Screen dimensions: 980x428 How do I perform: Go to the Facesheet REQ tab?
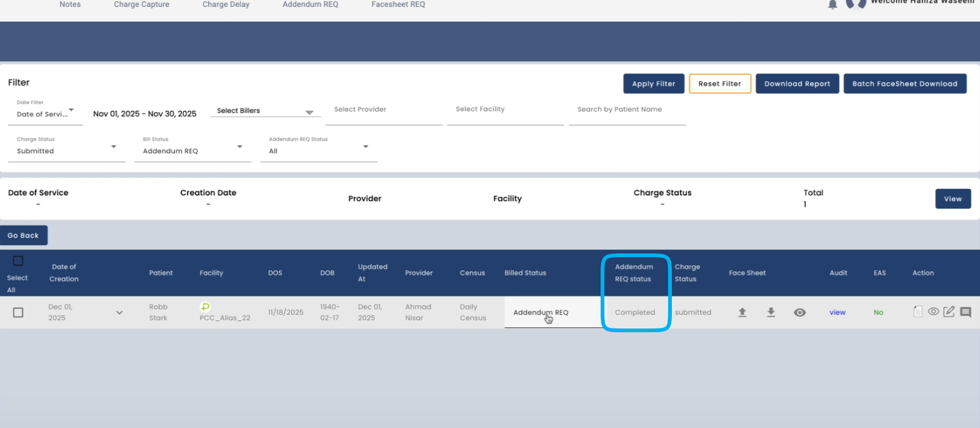coord(398,4)
